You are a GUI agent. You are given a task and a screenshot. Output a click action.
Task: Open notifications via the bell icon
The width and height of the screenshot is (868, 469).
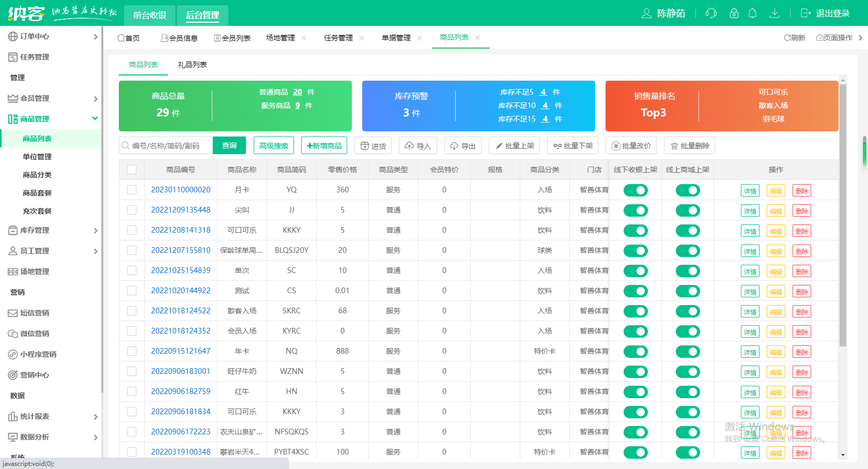click(x=753, y=13)
